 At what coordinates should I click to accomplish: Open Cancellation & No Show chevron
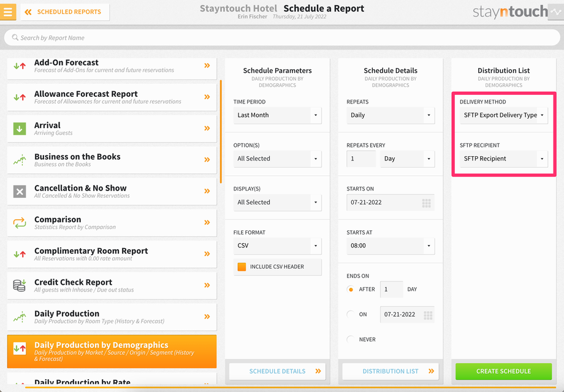coord(207,190)
